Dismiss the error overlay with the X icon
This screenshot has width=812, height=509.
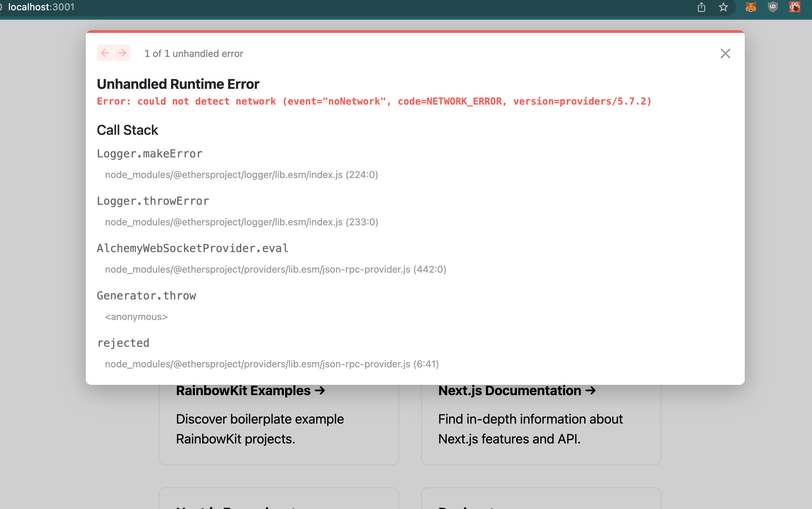725,54
